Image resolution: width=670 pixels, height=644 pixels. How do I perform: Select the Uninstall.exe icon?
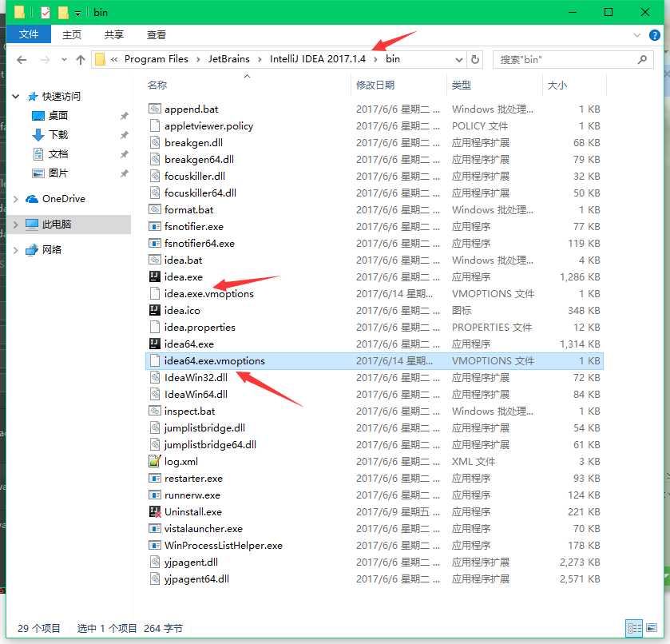tap(155, 511)
